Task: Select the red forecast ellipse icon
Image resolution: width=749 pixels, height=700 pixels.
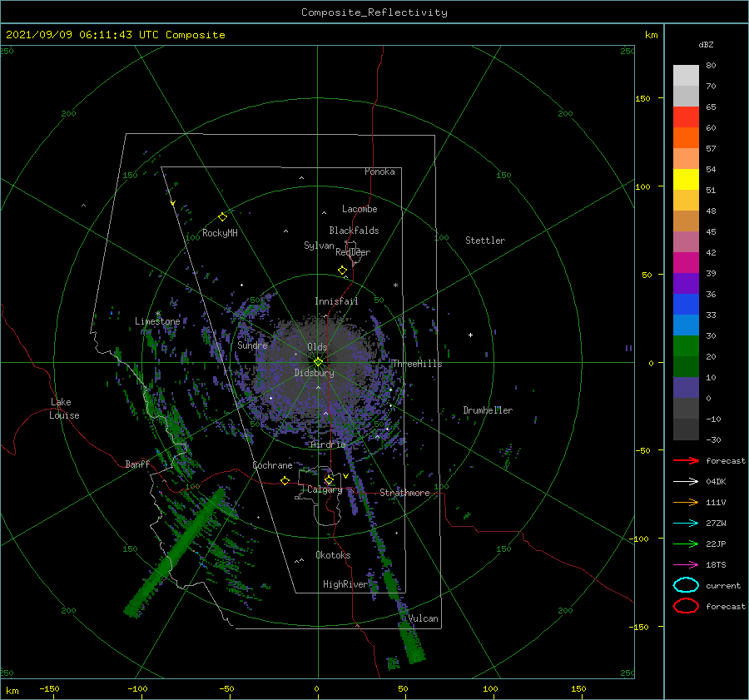Action: pyautogui.click(x=686, y=606)
